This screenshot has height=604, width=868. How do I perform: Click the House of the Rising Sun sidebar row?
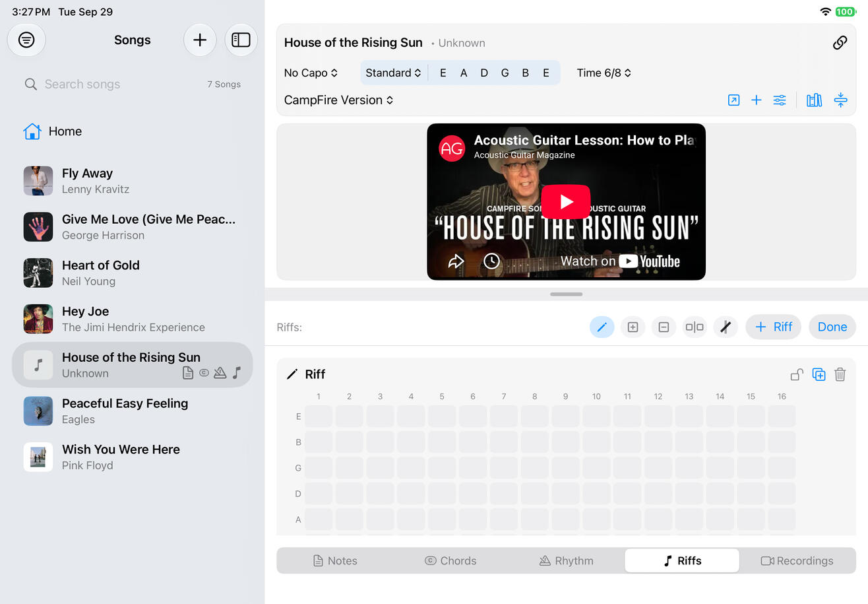[x=132, y=365]
